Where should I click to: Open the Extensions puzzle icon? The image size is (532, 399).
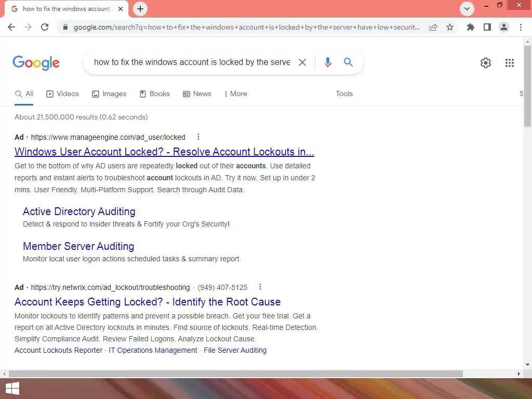(470, 27)
